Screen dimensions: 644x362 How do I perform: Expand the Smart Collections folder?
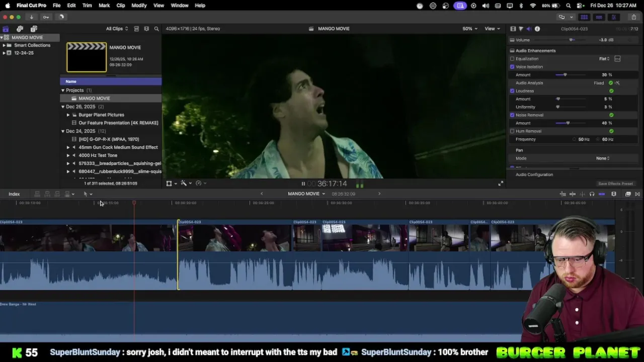click(x=4, y=45)
